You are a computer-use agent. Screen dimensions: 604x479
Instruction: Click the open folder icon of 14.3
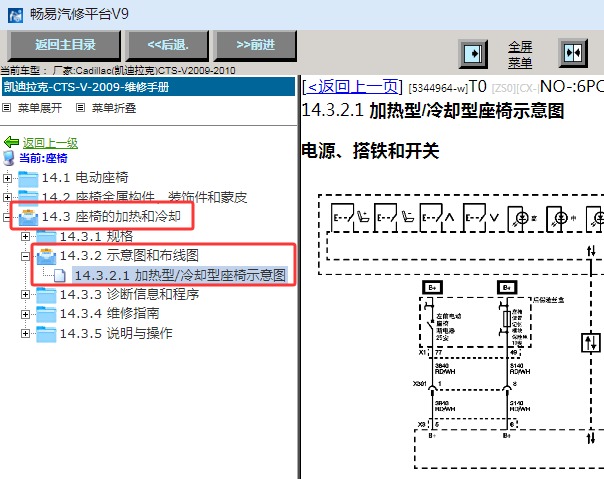(x=28, y=217)
